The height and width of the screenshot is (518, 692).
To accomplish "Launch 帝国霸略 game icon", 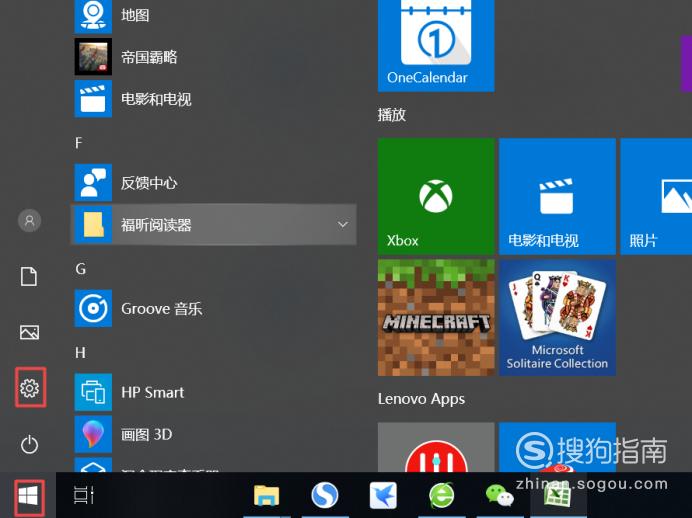I will tap(93, 56).
